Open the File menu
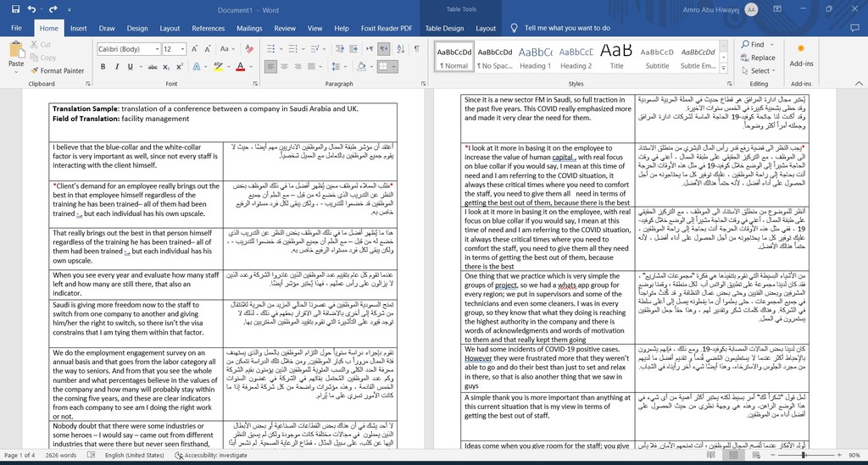This screenshot has height=465, width=868. [x=17, y=28]
